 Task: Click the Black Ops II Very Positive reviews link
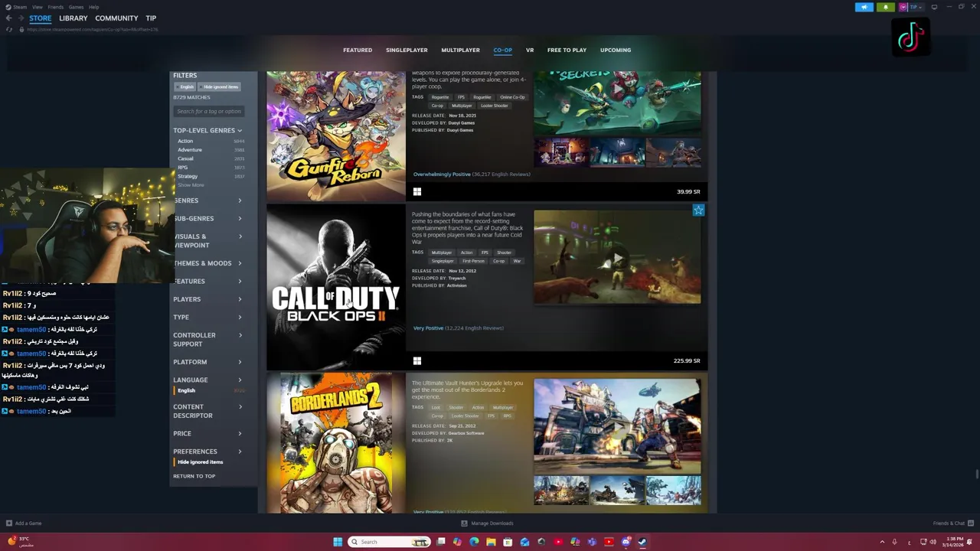[x=428, y=328]
